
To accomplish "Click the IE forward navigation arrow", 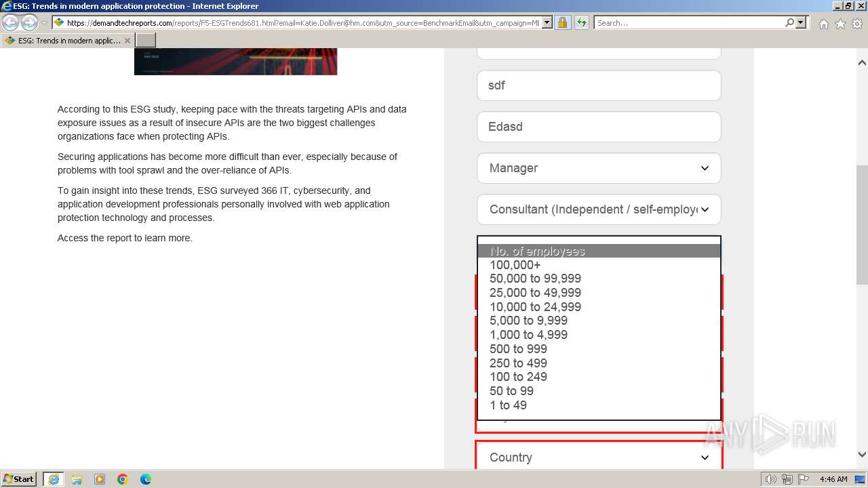I will click(x=29, y=22).
